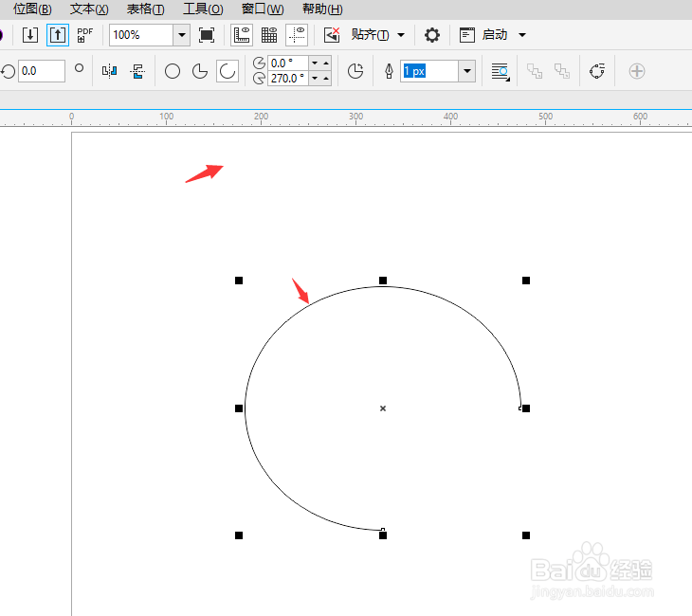Click the rotation angle field showing 0.0
Screen dimensions: 692x616
coord(42,70)
